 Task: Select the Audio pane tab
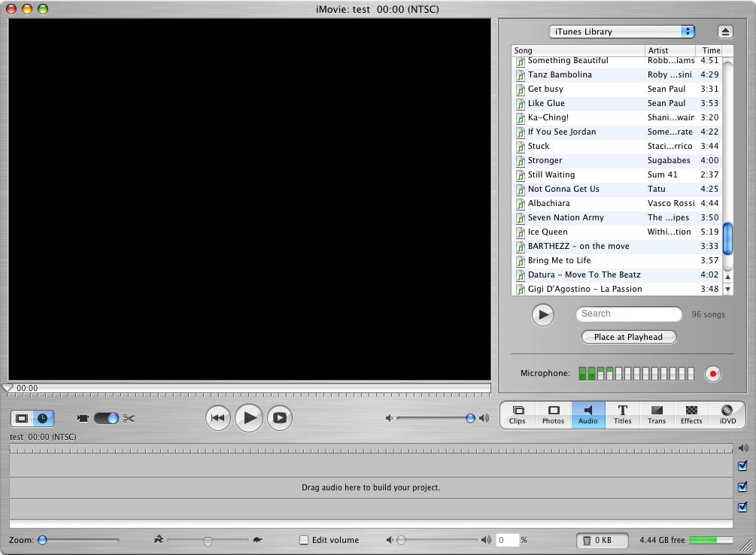[588, 414]
